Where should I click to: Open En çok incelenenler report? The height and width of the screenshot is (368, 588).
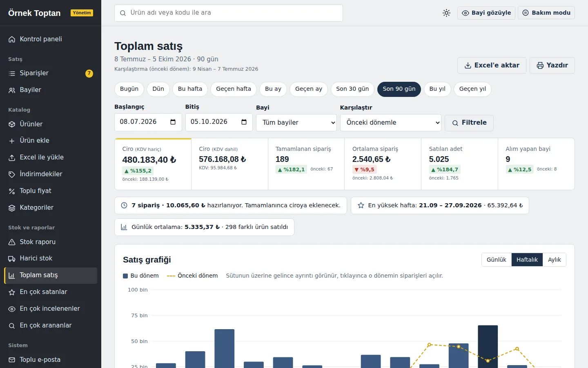point(51,309)
